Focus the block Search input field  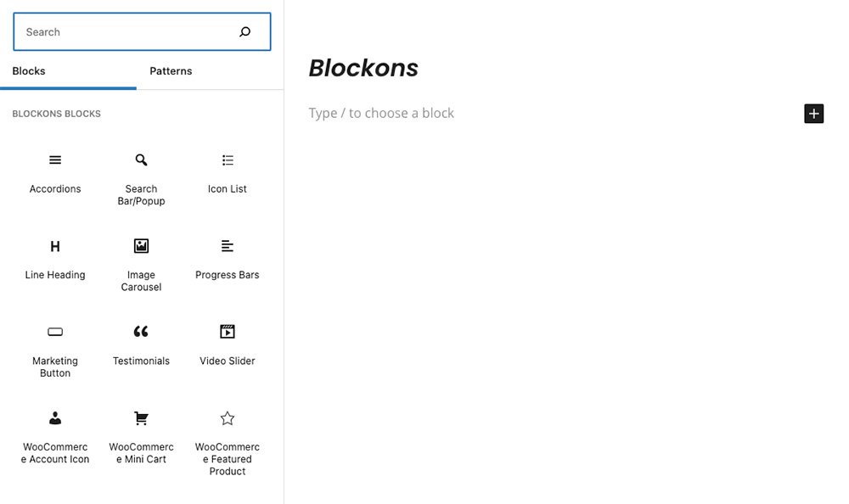pyautogui.click(x=142, y=32)
